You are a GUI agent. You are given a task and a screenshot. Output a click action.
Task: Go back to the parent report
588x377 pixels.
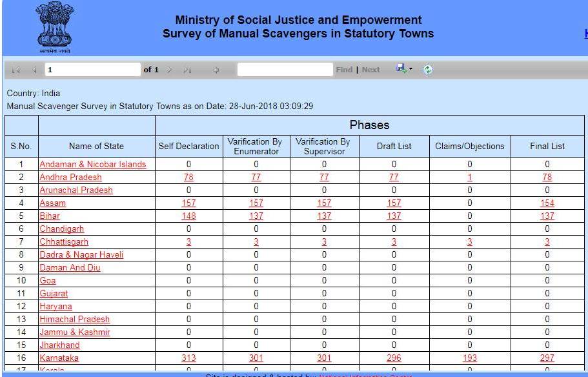pyautogui.click(x=216, y=70)
